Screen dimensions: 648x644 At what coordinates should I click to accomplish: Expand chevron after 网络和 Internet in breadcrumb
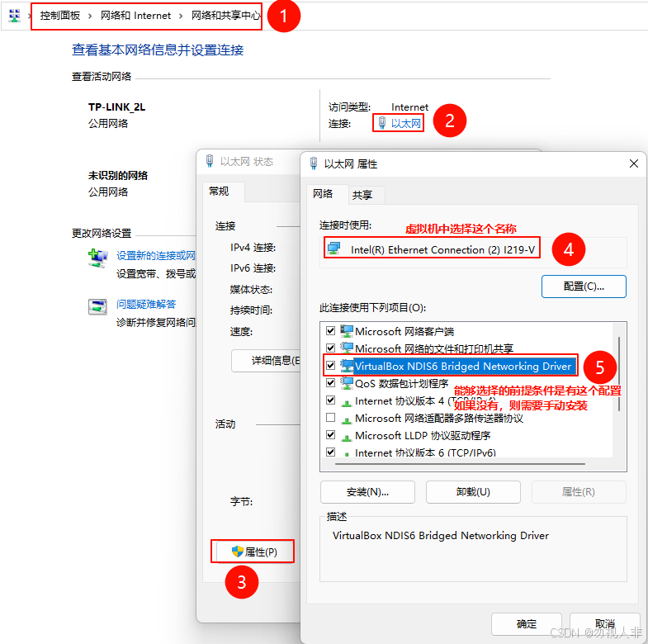181,17
